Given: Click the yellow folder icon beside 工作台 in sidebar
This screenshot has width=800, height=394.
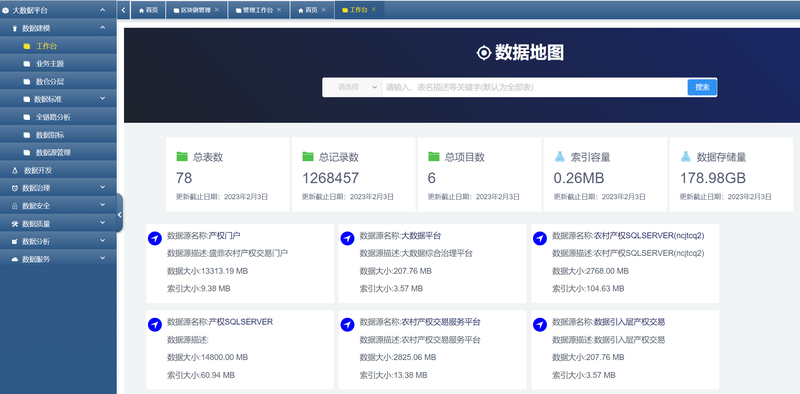Looking at the screenshot, I should pyautogui.click(x=27, y=46).
